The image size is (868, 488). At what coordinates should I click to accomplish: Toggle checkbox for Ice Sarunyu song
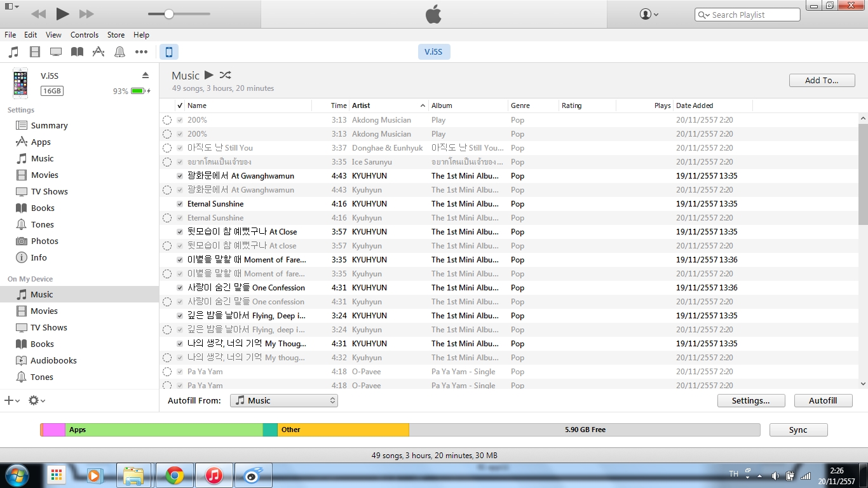coord(180,162)
